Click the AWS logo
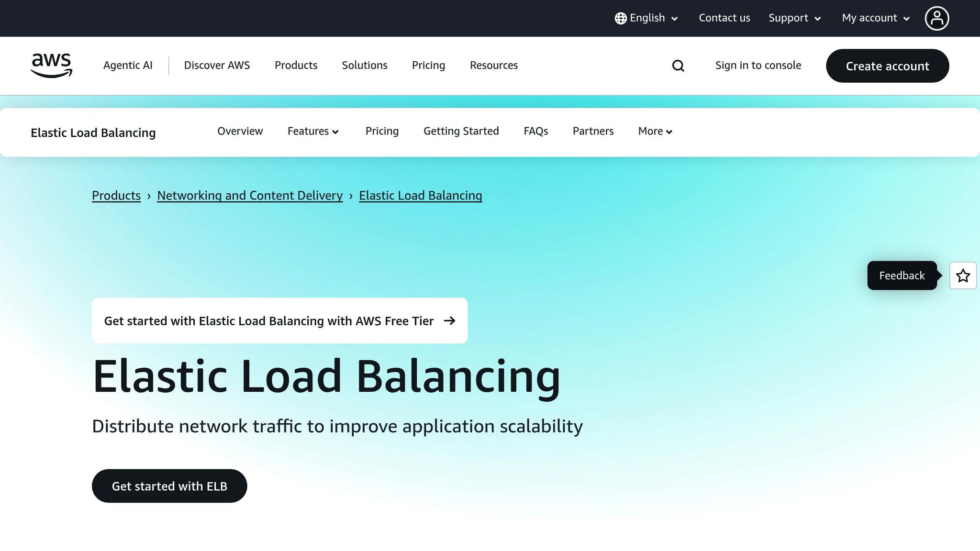Screen dimensions: 980x551 [x=51, y=66]
